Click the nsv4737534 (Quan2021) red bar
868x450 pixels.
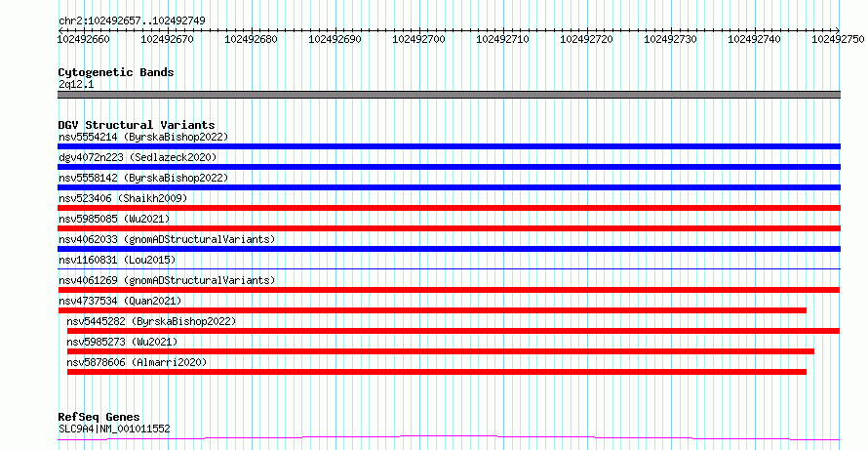(x=432, y=310)
